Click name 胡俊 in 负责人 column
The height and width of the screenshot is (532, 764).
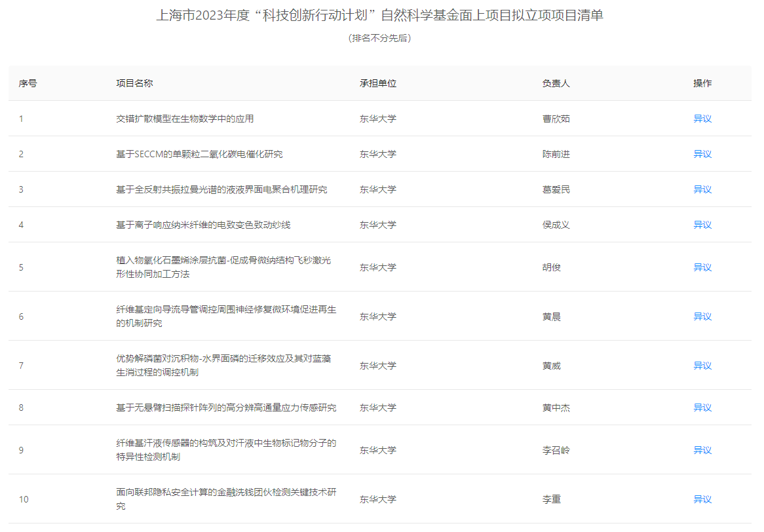(552, 267)
